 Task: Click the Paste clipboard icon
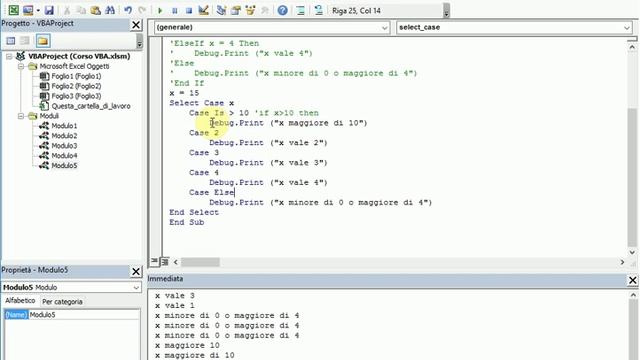click(96, 10)
